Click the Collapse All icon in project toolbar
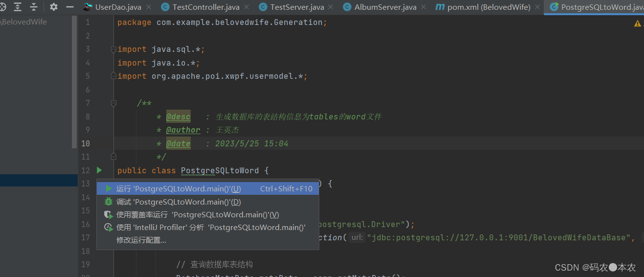This screenshot has width=644, height=277. tap(34, 7)
